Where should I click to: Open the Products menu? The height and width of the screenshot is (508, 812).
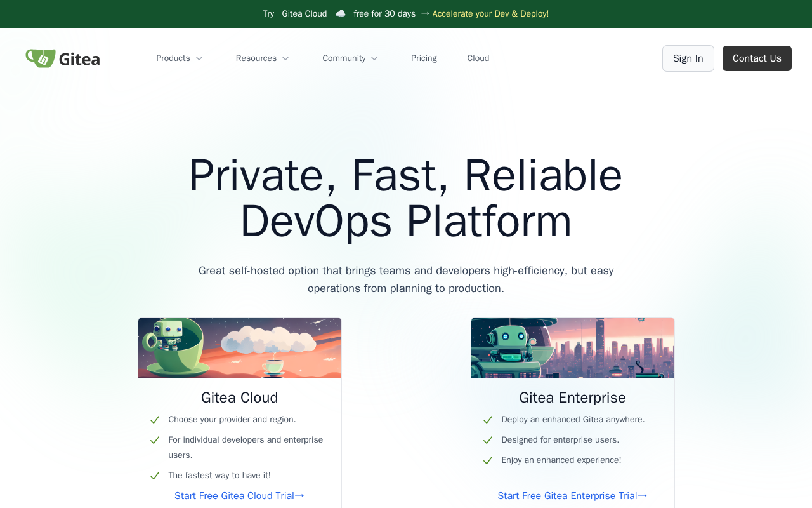click(x=180, y=58)
